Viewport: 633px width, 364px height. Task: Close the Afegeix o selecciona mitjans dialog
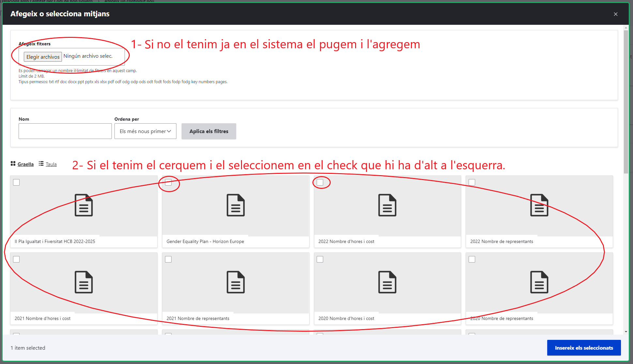[616, 14]
